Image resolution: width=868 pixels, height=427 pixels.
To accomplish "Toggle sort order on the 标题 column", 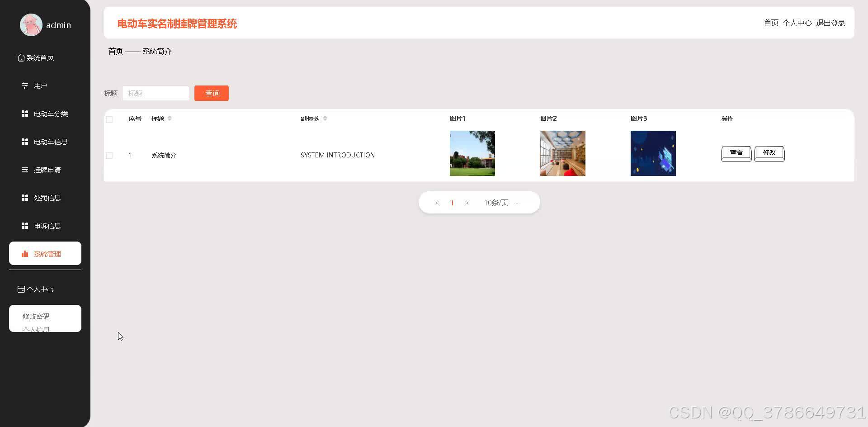I will (170, 118).
